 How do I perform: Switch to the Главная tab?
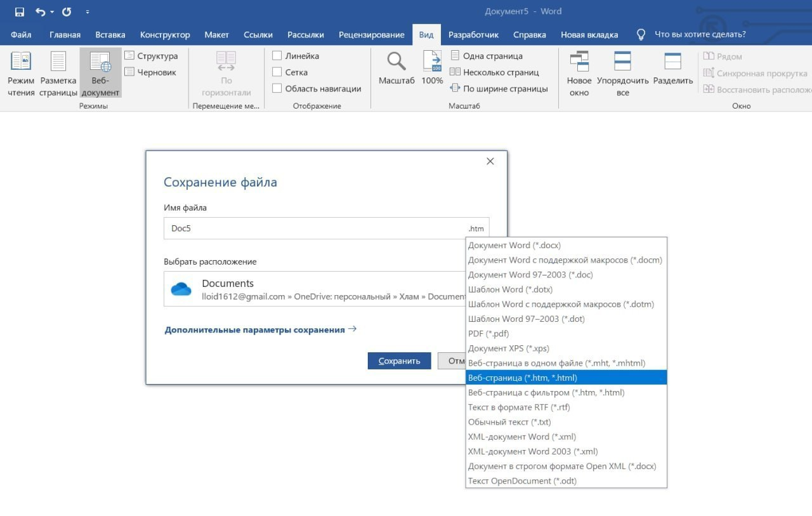pyautogui.click(x=65, y=35)
